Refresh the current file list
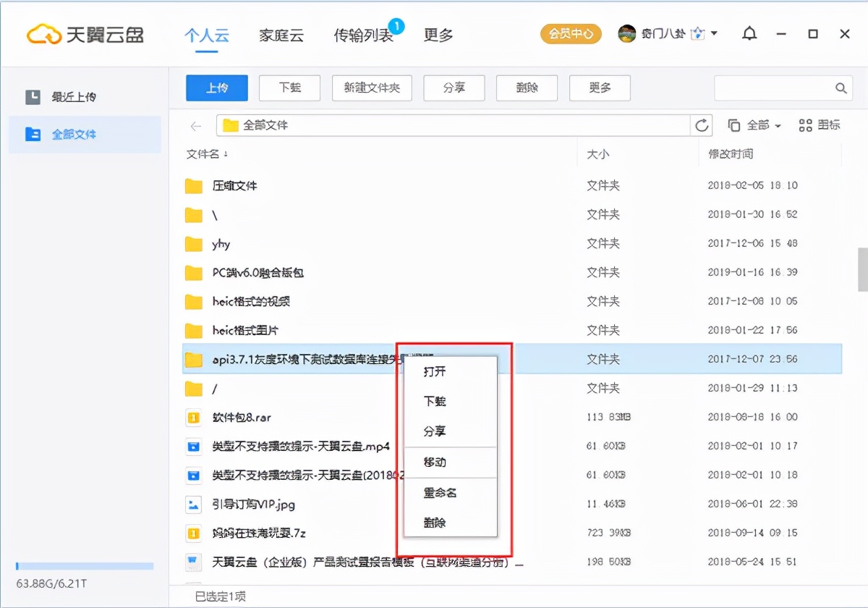 (x=701, y=124)
